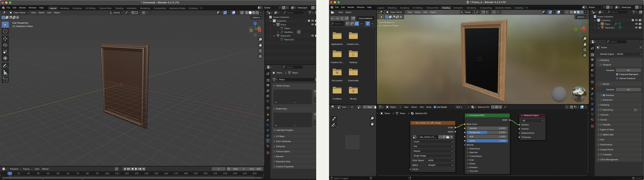Open the Render Engine EEVEE dropdown

(x=629, y=54)
